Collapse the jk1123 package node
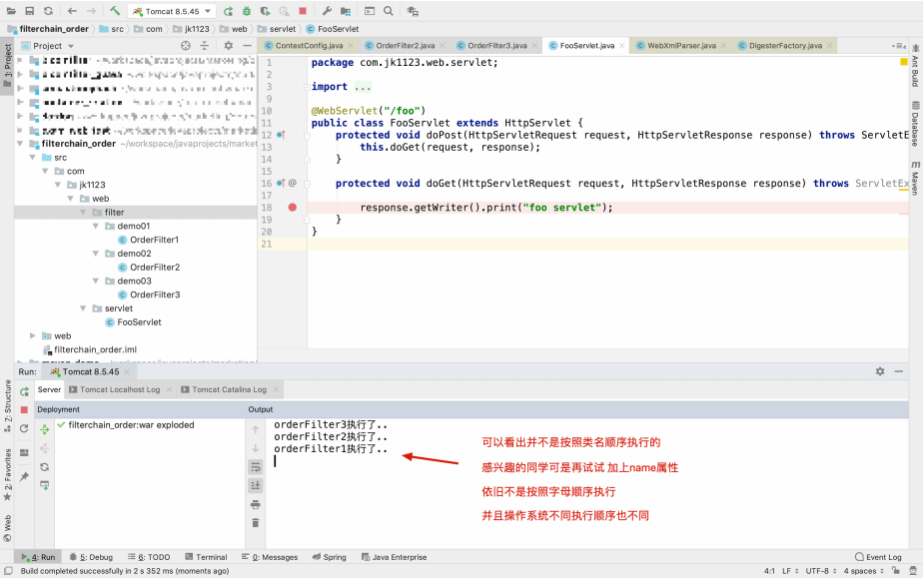Image resolution: width=924 pixels, height=578 pixels. 58,185
